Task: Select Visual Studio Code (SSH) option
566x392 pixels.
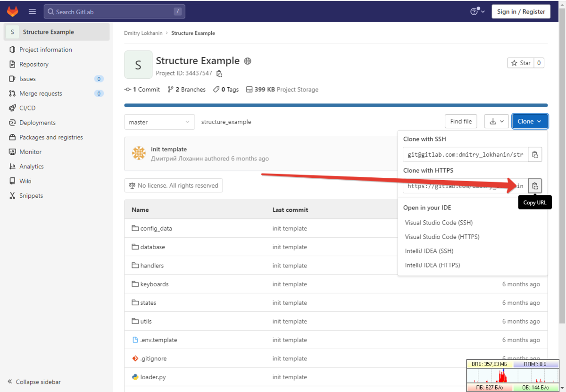Action: point(438,222)
